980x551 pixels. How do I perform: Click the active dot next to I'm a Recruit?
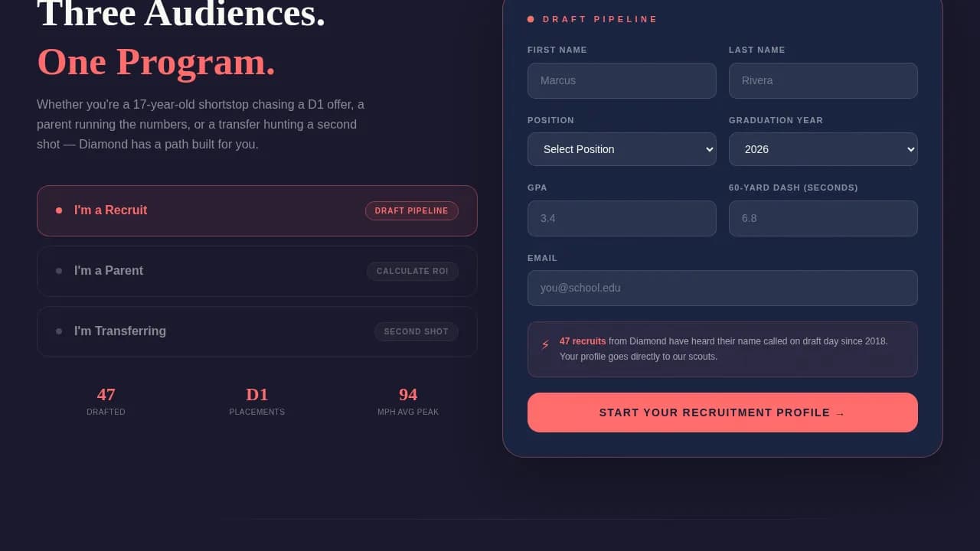click(59, 210)
